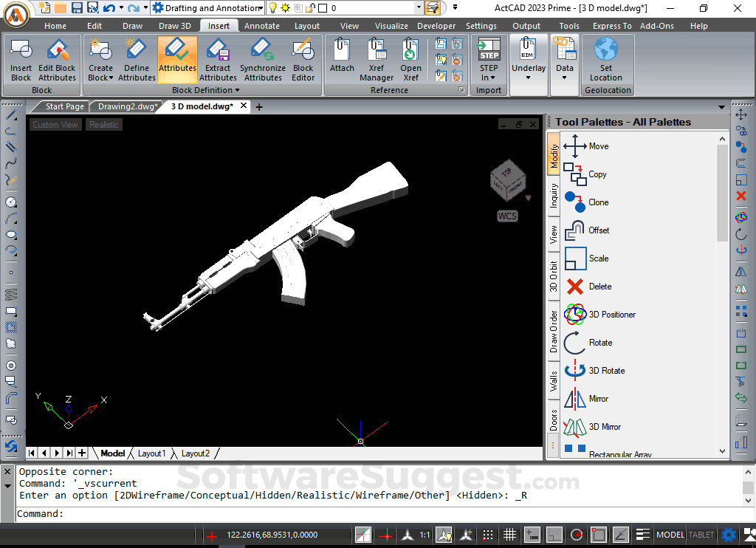Open the Layout1 sheet tab
The image size is (756, 548).
coord(152,453)
